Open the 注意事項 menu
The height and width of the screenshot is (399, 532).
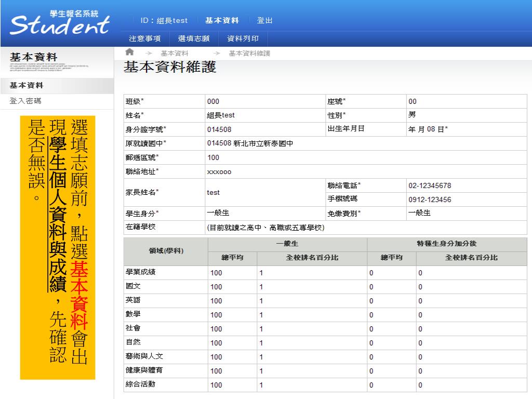click(x=145, y=38)
